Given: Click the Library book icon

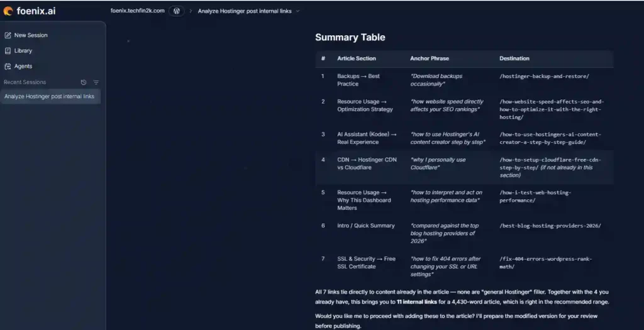Looking at the screenshot, I should pos(8,51).
